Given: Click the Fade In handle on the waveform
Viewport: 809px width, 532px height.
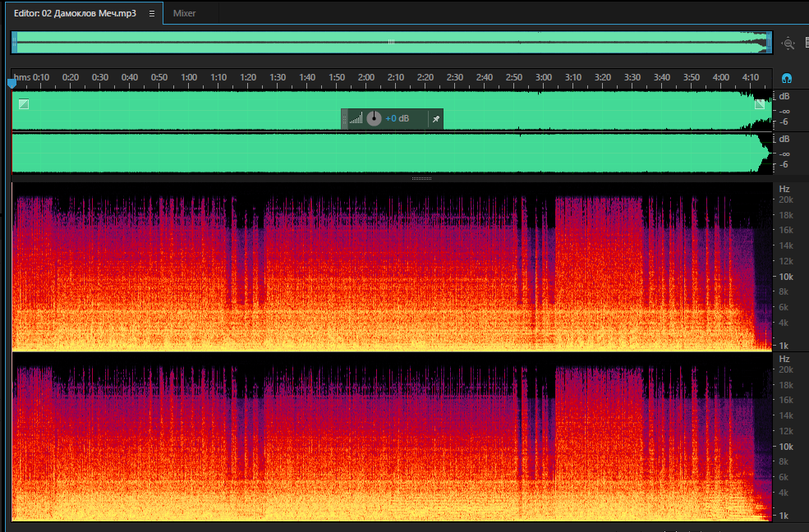Looking at the screenshot, I should pyautogui.click(x=24, y=104).
